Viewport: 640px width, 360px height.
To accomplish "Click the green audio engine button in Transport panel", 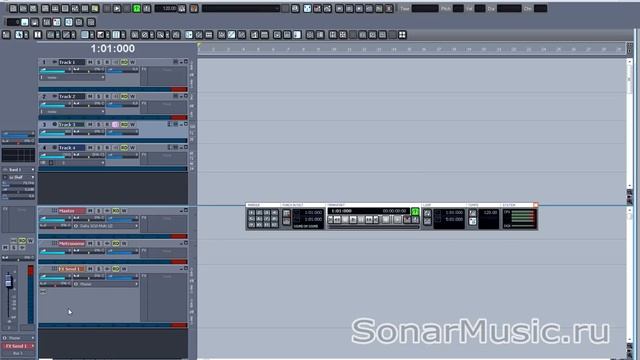I will click(415, 211).
